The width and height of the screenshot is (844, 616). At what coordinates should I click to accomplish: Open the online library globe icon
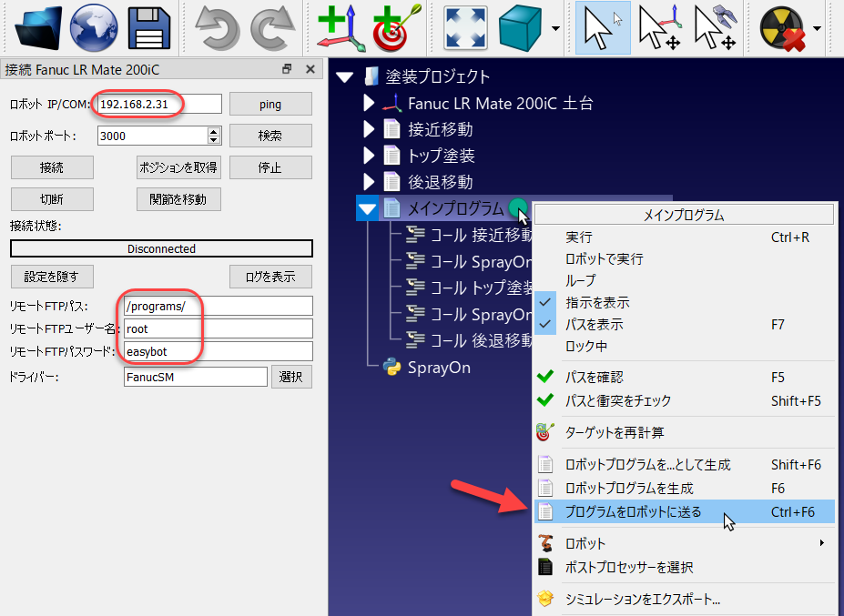tap(94, 28)
